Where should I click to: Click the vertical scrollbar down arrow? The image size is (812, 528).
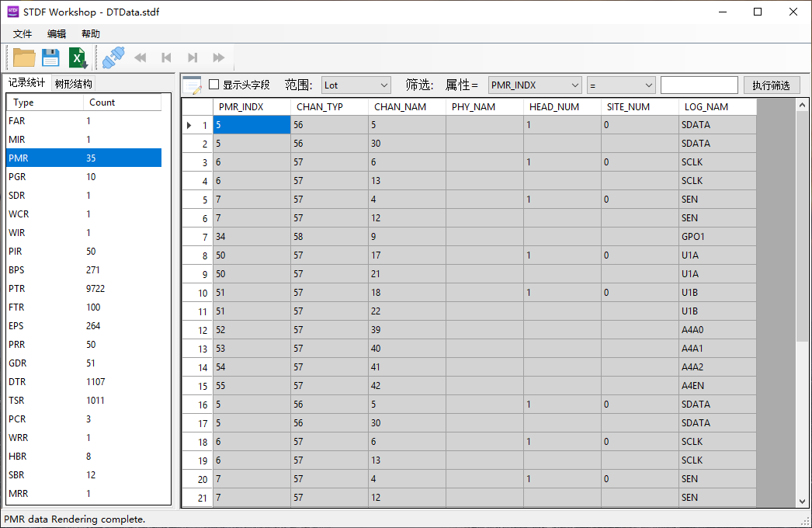[802, 502]
